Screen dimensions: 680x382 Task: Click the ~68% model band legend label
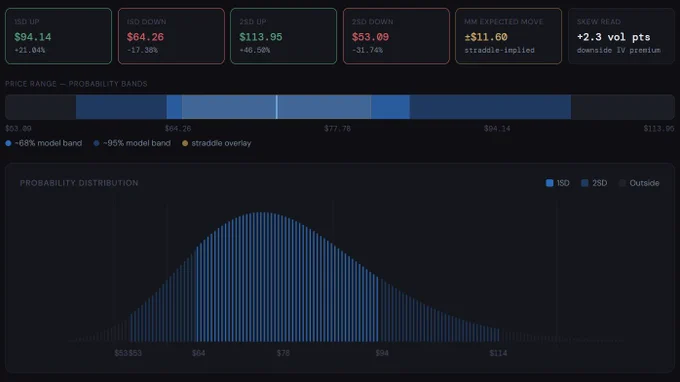48,143
